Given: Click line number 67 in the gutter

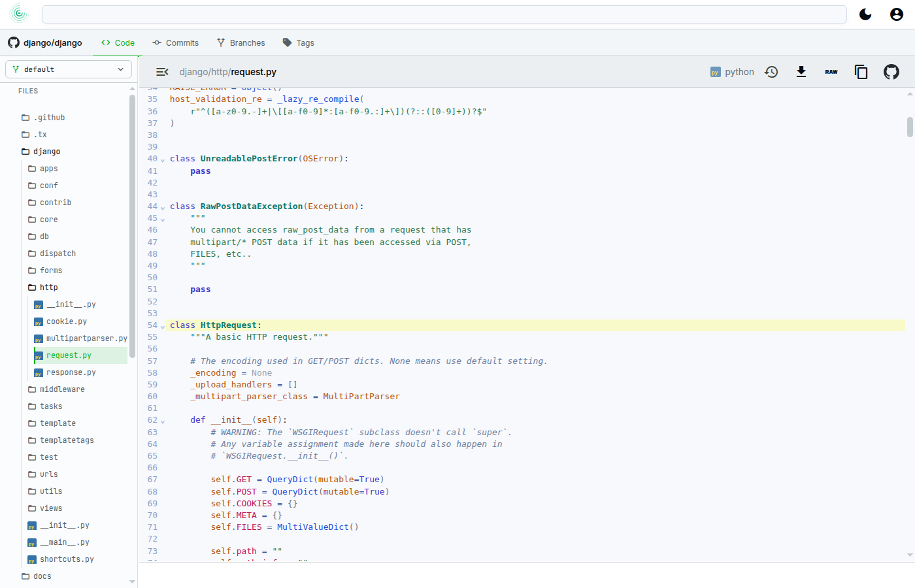Looking at the screenshot, I should [x=152, y=480].
